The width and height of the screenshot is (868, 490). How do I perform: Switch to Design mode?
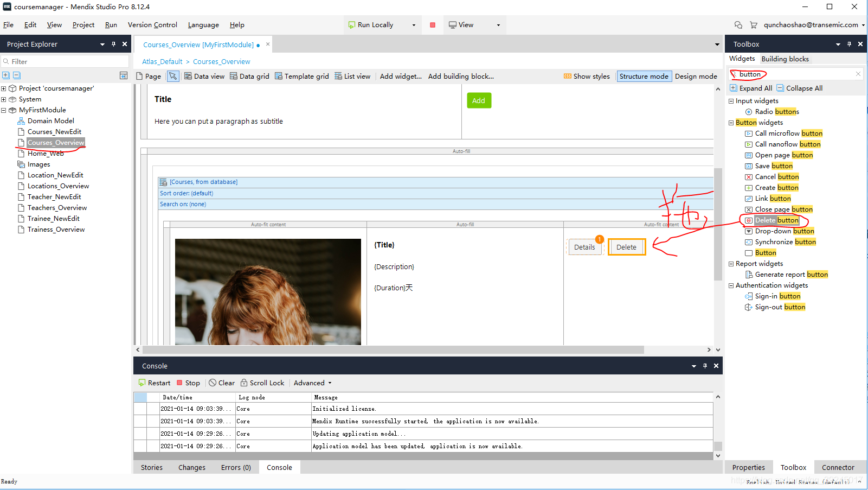coord(696,77)
